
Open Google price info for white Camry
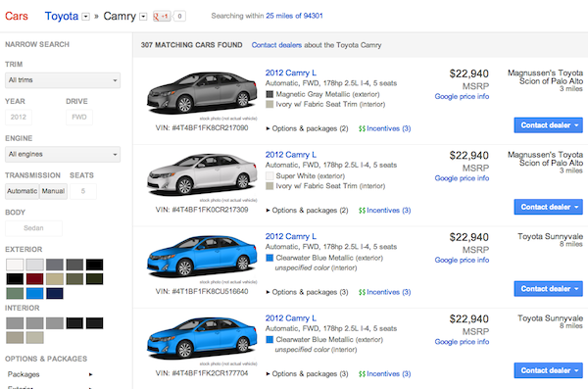click(462, 178)
